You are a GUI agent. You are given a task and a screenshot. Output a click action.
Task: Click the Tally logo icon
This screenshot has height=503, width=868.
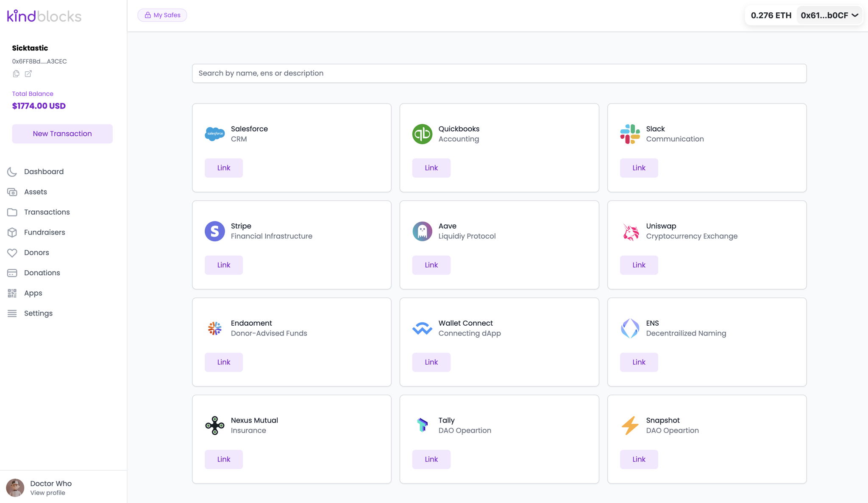point(422,425)
